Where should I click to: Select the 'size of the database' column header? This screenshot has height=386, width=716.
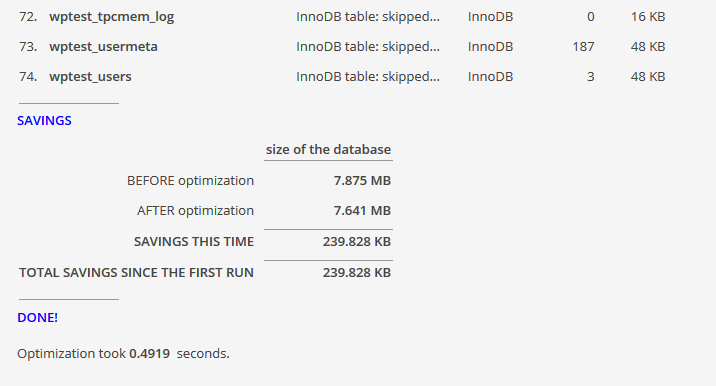coord(328,149)
